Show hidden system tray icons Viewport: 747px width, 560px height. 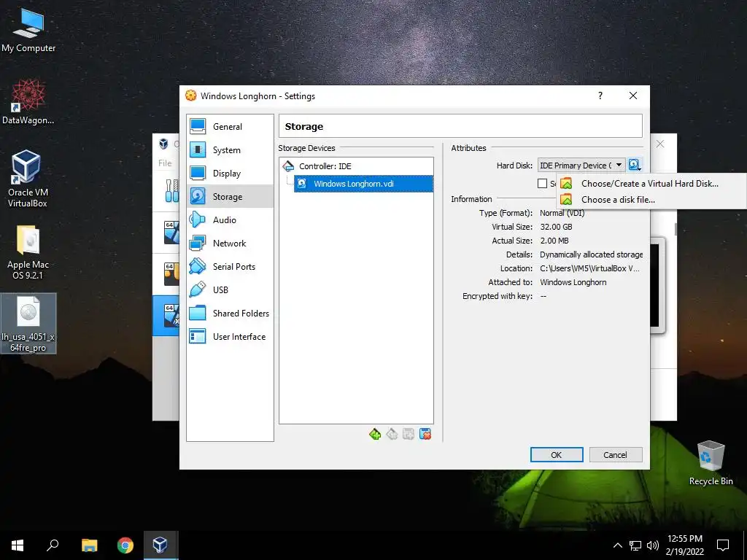[617, 545]
